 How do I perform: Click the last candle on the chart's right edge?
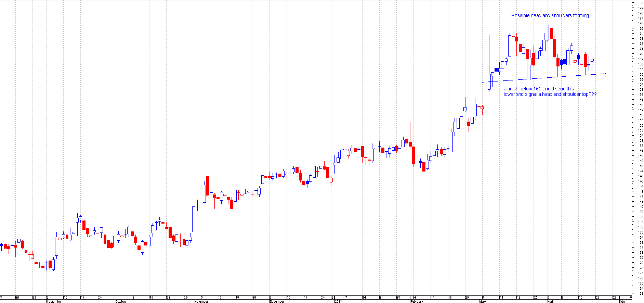click(592, 60)
